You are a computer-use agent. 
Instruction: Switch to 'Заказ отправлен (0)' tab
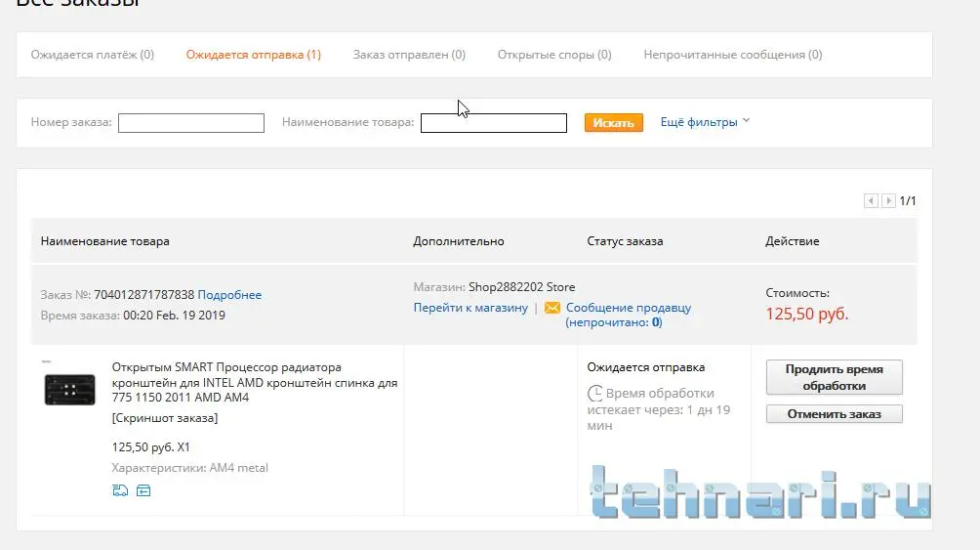(x=409, y=55)
